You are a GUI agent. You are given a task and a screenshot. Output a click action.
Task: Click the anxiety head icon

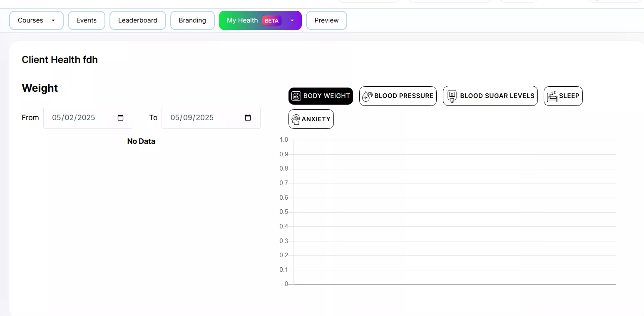click(x=296, y=119)
